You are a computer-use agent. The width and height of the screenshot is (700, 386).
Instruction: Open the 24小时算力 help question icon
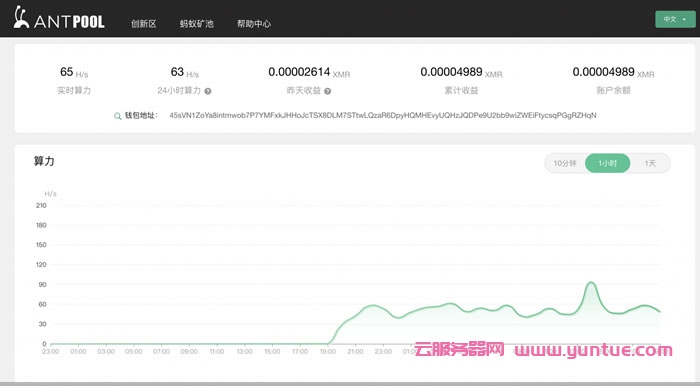tap(208, 91)
